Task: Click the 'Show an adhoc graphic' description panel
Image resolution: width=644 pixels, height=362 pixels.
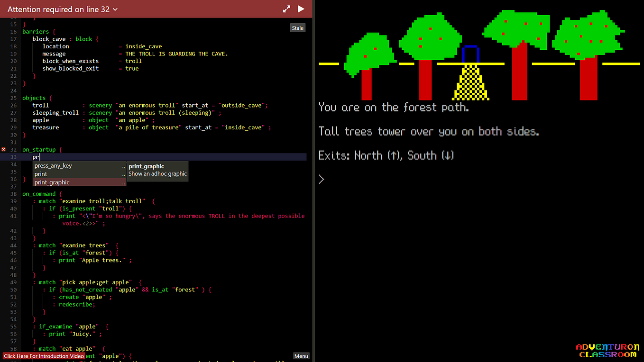Action: tap(157, 173)
